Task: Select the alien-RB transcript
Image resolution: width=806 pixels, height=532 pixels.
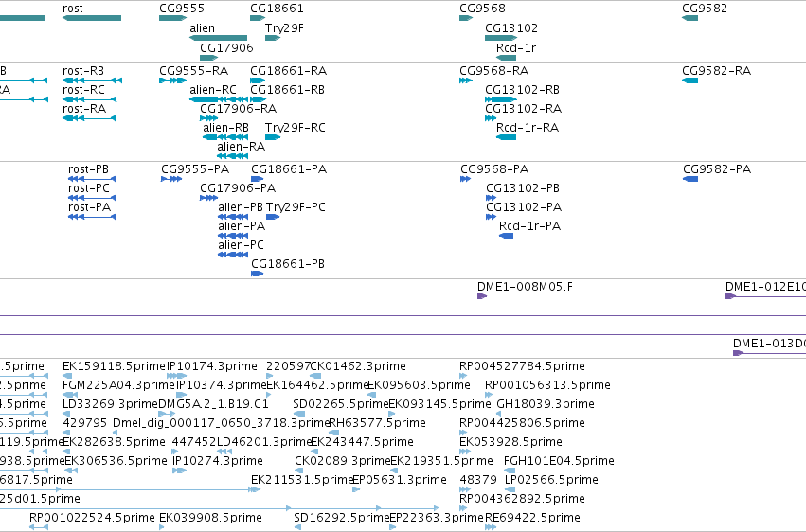Action: point(225,128)
